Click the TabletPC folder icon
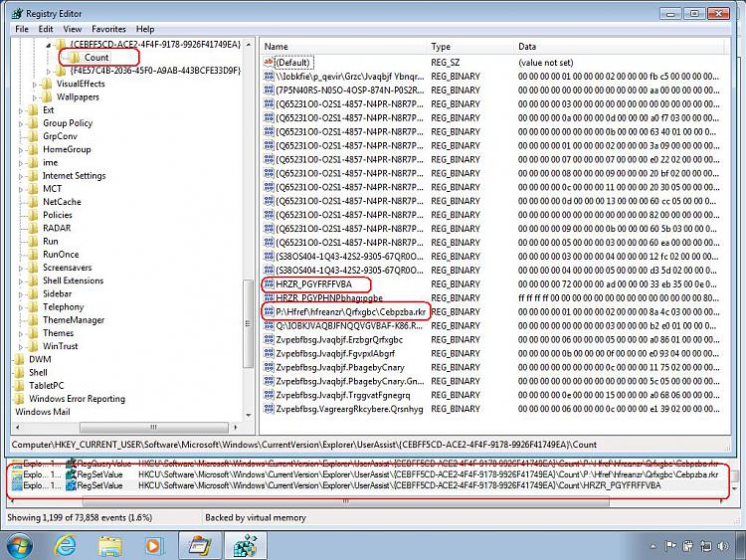746x560 pixels. pyautogui.click(x=19, y=385)
